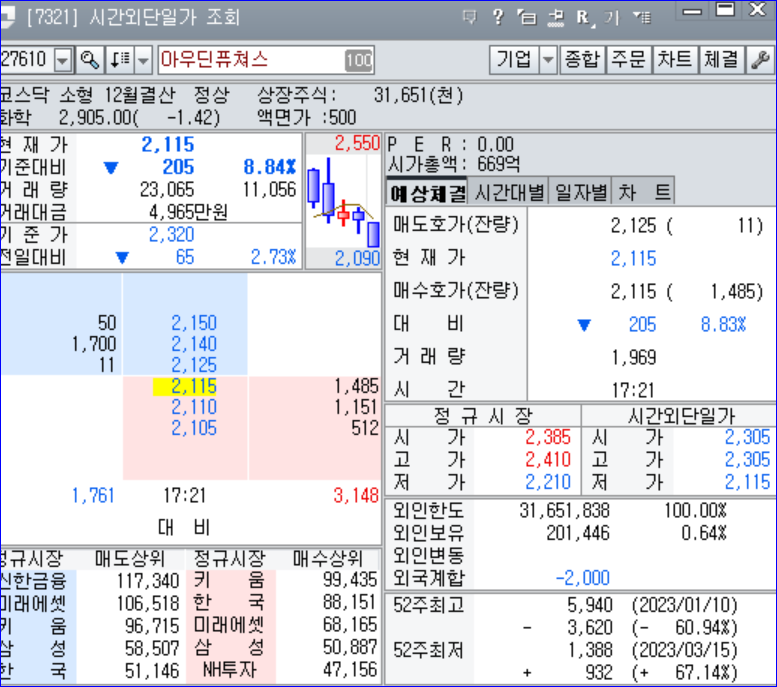Switch to the 시간대별 tab

(510, 192)
